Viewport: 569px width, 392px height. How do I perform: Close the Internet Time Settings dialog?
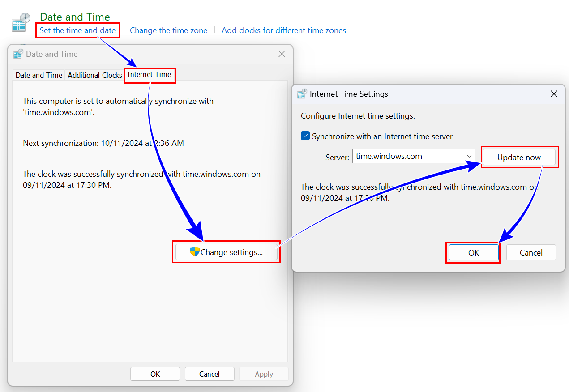(x=554, y=94)
